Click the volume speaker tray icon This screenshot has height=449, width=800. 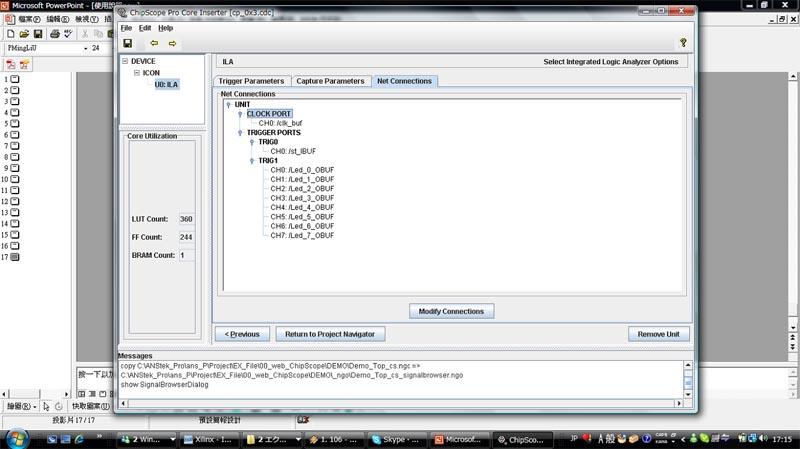764,438
